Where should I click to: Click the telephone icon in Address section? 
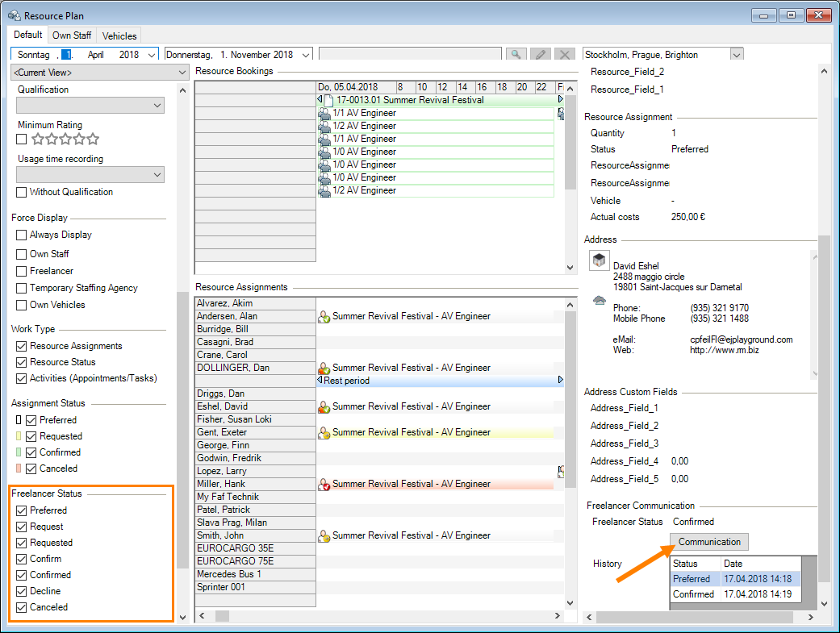tap(599, 302)
